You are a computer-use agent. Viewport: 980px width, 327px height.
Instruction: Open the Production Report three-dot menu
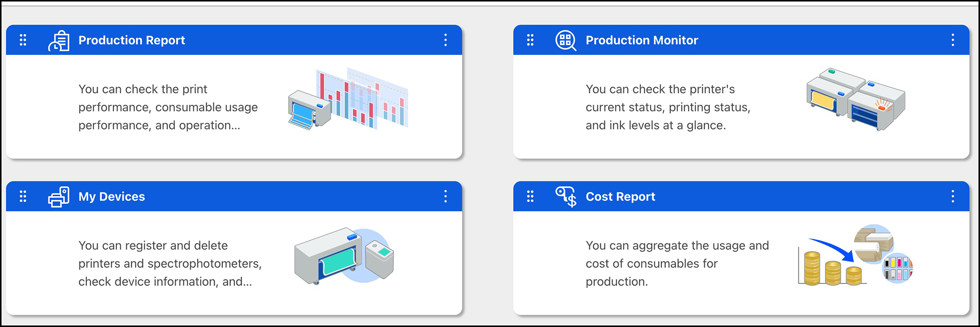[445, 40]
